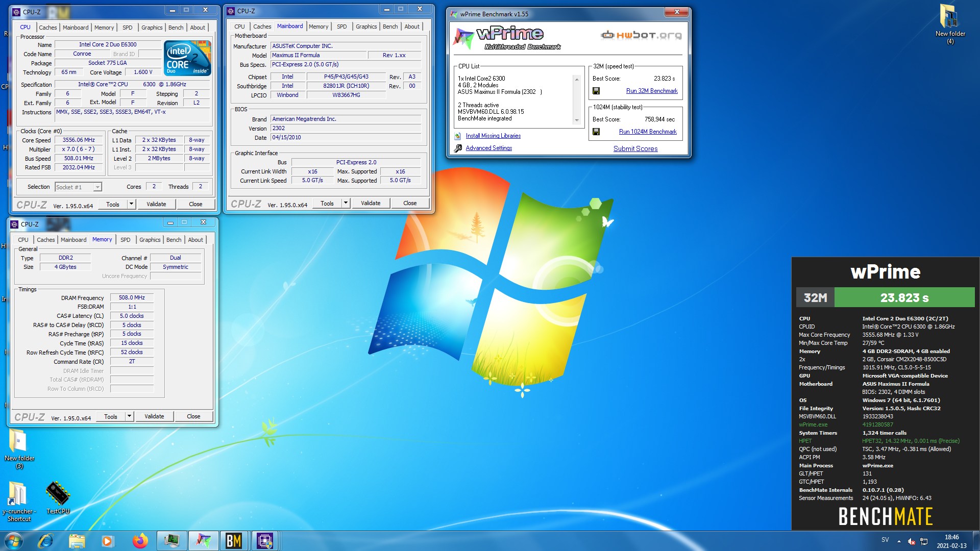
Task: Switch to CPU-Z via its taskbar icon
Action: pyautogui.click(x=265, y=541)
